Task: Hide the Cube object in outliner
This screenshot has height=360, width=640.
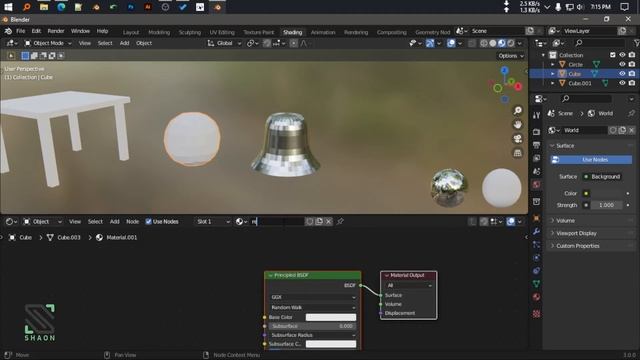Action: point(622,74)
